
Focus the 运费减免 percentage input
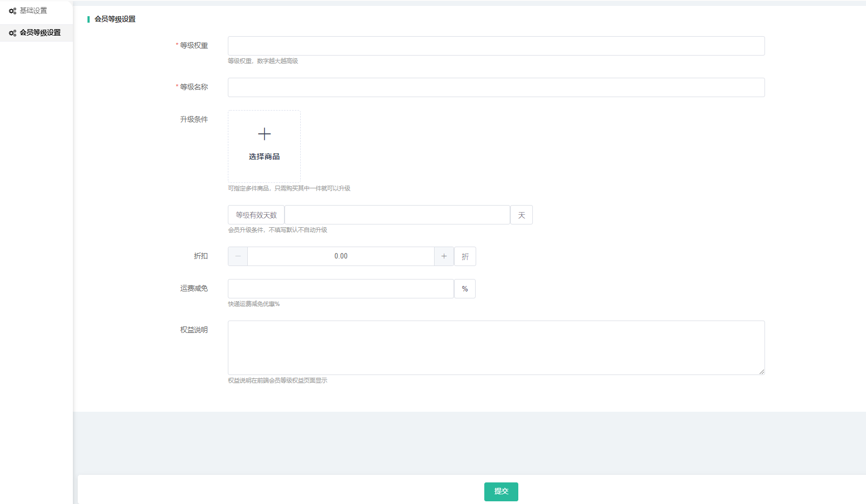click(x=340, y=289)
